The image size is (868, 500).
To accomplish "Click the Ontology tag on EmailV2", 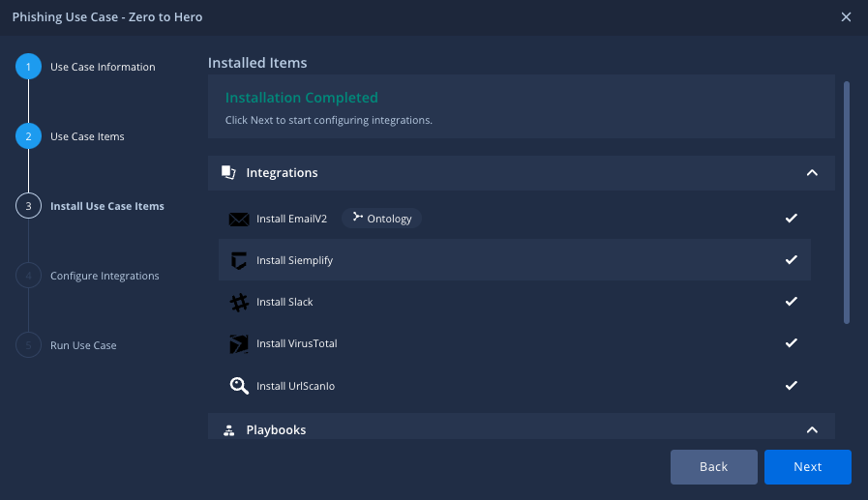I will pyautogui.click(x=382, y=219).
